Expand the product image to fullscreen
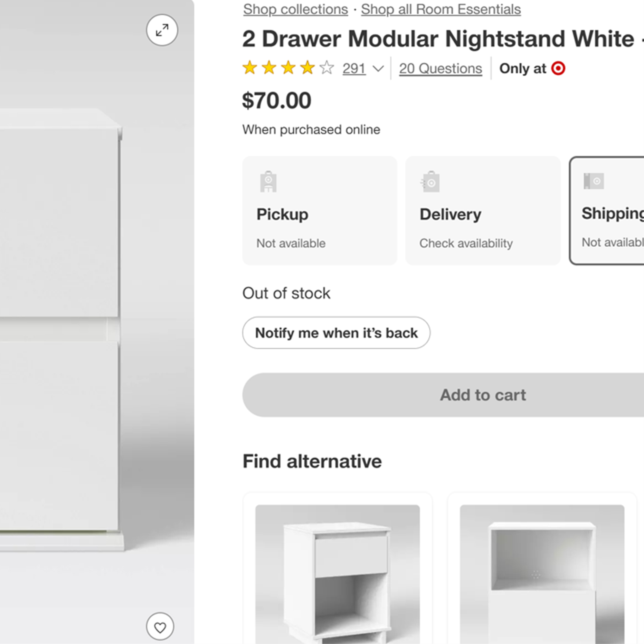Viewport: 644px width, 644px height. 162,30
